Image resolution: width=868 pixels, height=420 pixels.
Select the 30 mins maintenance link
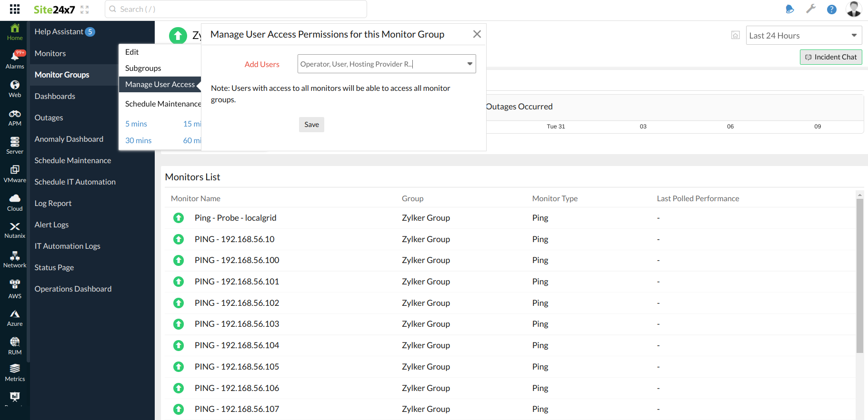[138, 140]
